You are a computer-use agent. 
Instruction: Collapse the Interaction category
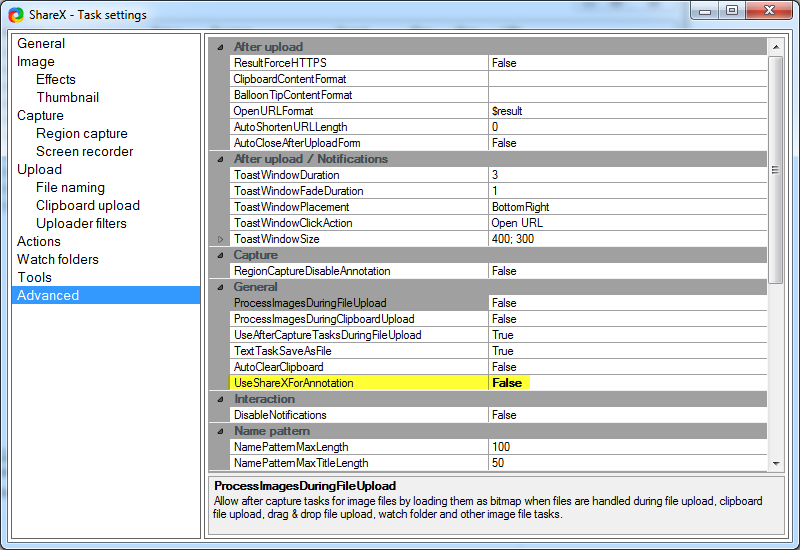coord(220,399)
